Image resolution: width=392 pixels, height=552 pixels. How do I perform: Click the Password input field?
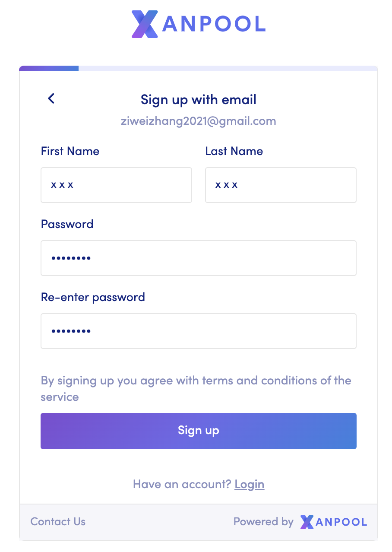coord(198,258)
